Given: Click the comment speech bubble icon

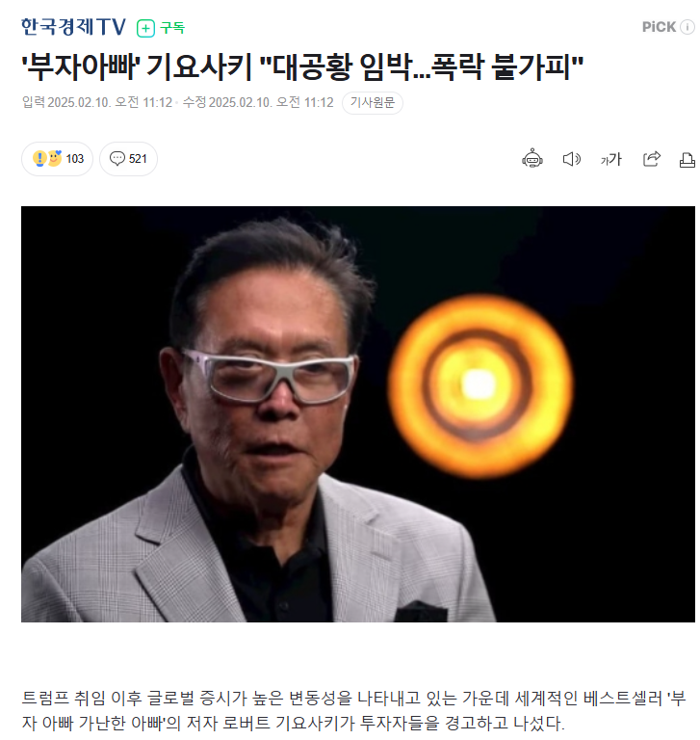Looking at the screenshot, I should click(x=117, y=159).
